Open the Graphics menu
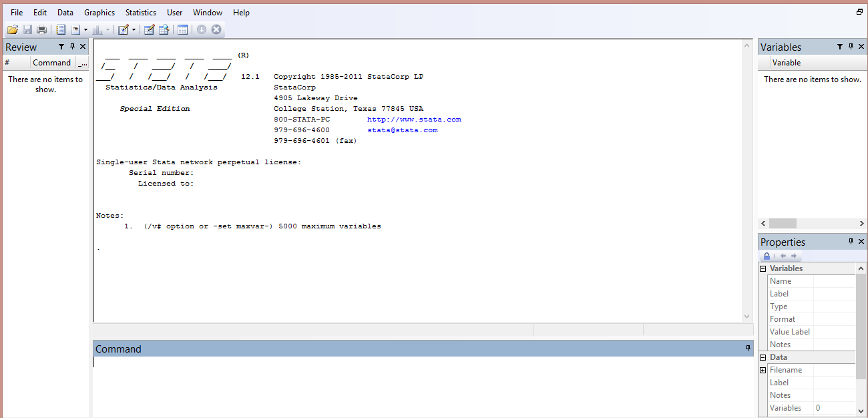The height and width of the screenshot is (418, 868). pos(99,13)
